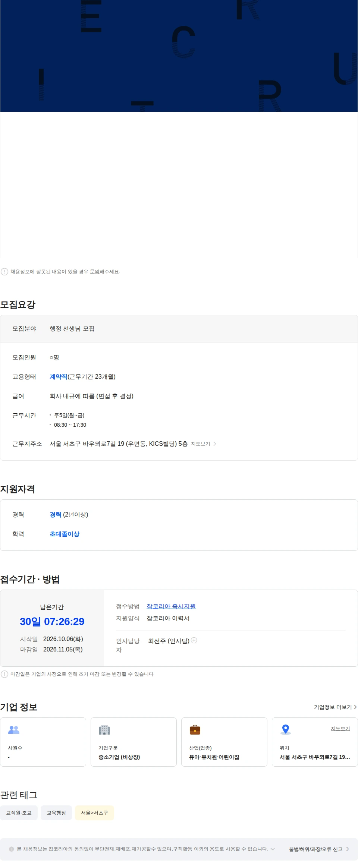This screenshot has width=358, height=868.
Task: Open 지도보기 link in 위치 card
Action: coord(340,729)
